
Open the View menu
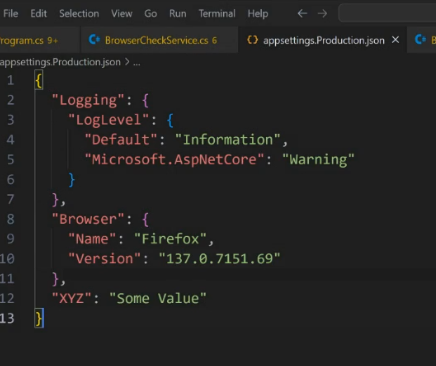click(x=122, y=14)
